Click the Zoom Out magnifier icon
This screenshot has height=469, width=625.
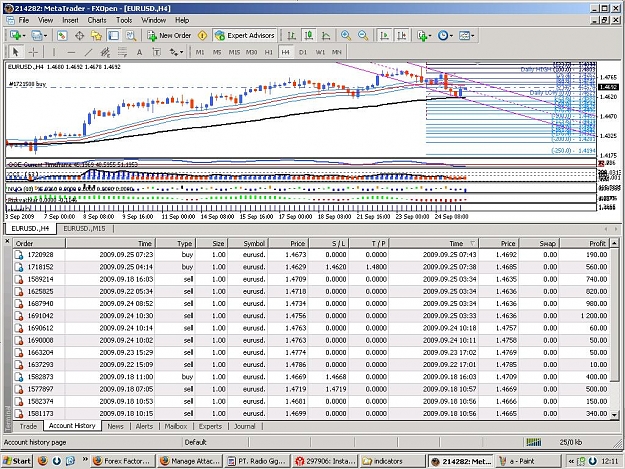pyautogui.click(x=363, y=36)
